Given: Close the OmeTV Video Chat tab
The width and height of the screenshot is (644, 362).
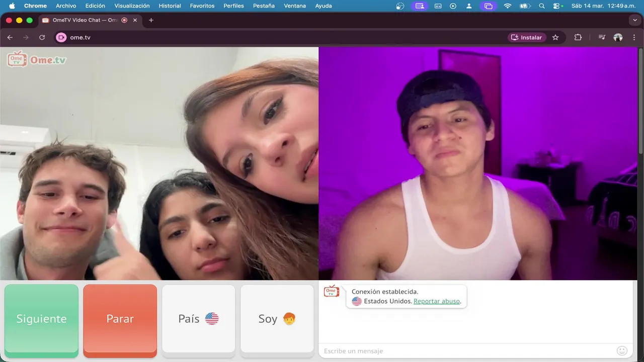Looking at the screenshot, I should 135,20.
